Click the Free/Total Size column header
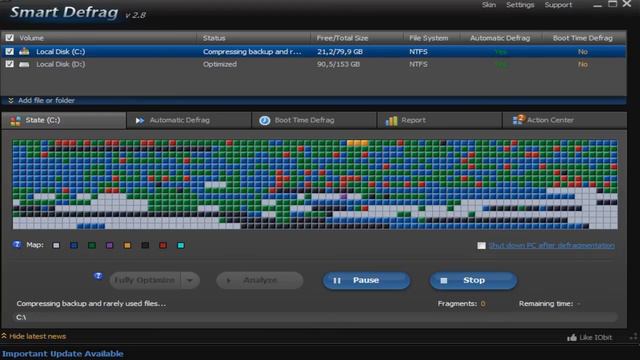 click(x=342, y=38)
